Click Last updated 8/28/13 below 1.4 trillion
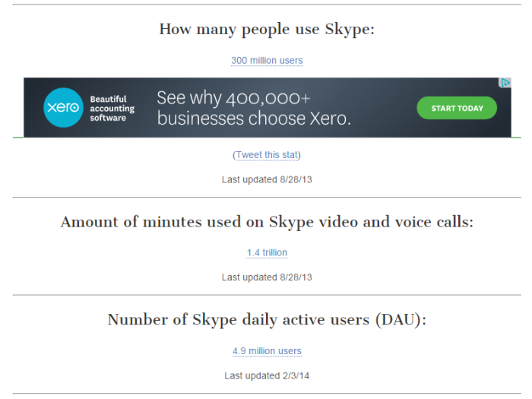This screenshot has width=532, height=399. click(267, 277)
